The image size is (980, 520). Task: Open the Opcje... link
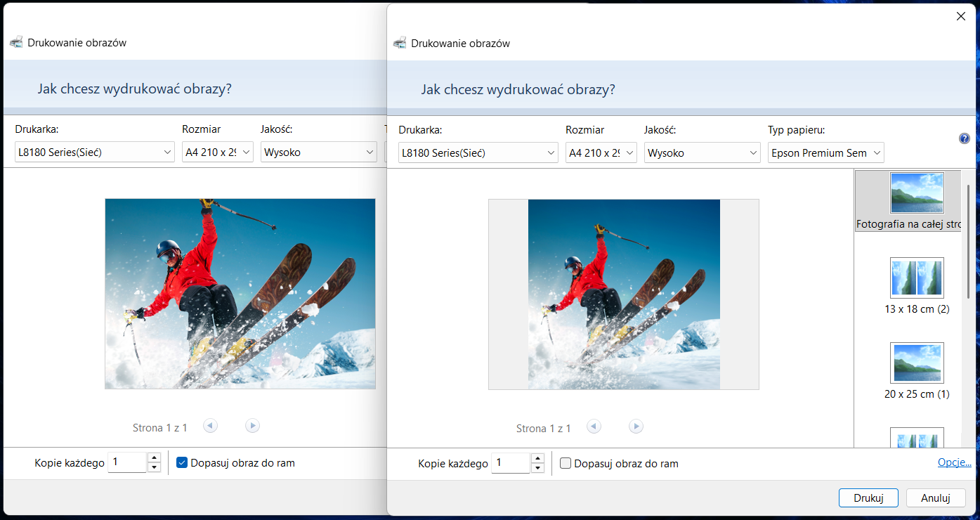tap(954, 462)
